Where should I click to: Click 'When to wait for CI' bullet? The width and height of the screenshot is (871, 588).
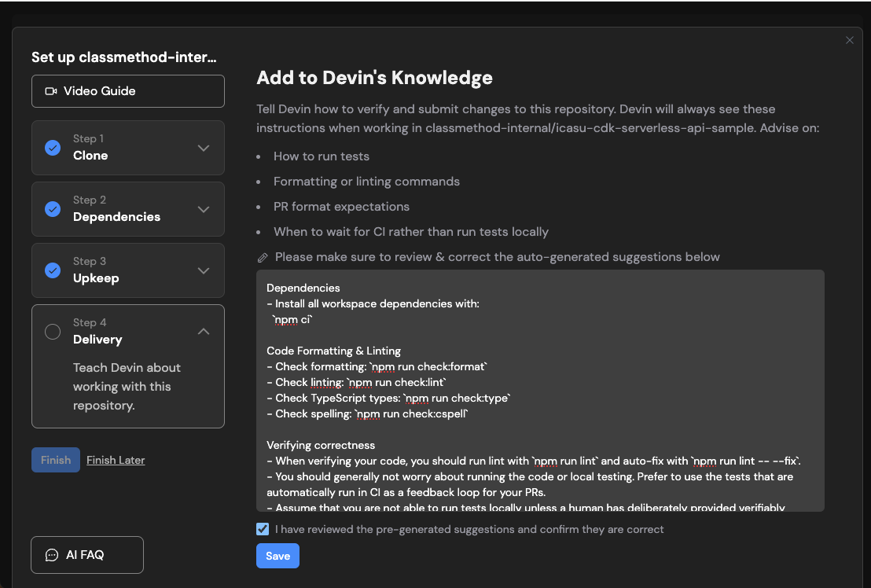[x=411, y=232]
